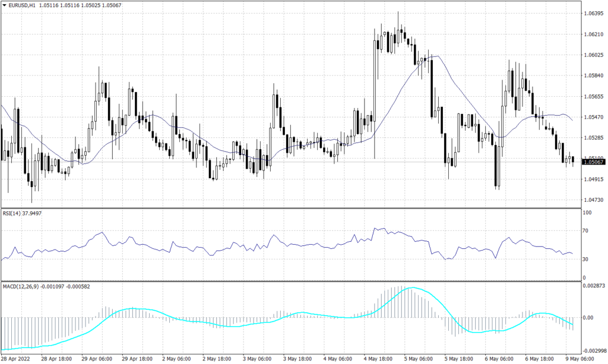This screenshot has height=364, width=608.
Task: Click the divider between chart and RSI pane
Action: pos(297,208)
